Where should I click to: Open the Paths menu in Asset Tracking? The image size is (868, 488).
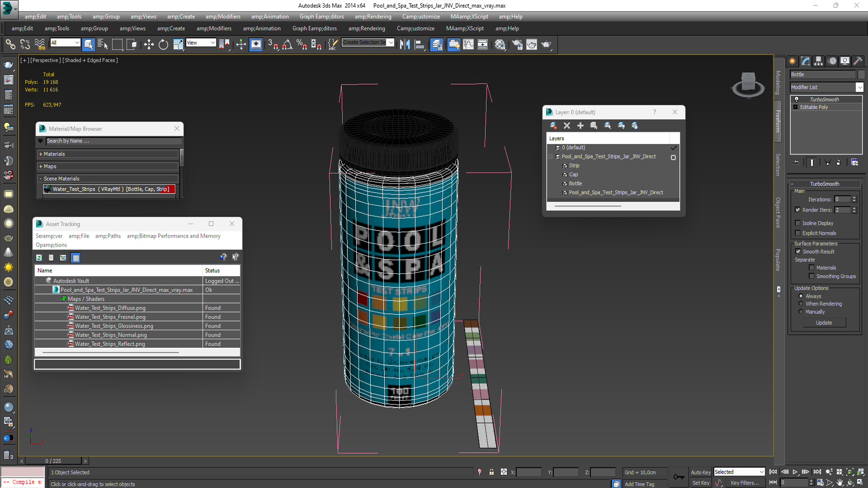(x=108, y=236)
